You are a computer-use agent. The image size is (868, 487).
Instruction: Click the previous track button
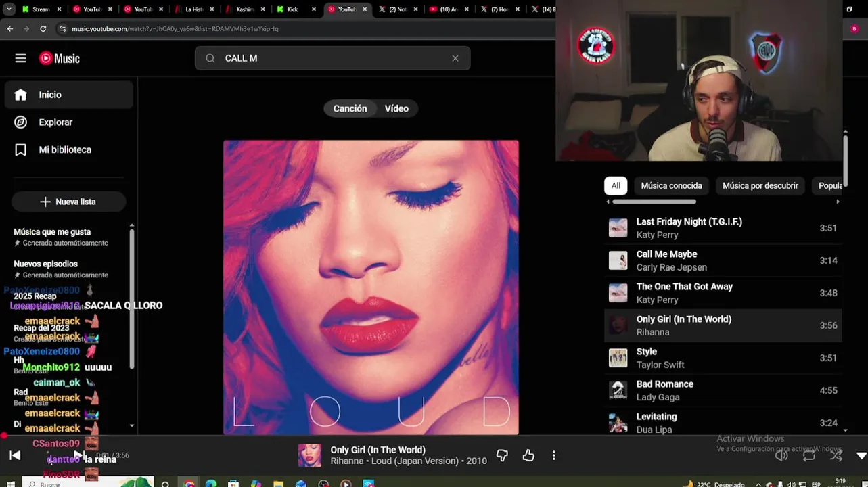pyautogui.click(x=15, y=455)
